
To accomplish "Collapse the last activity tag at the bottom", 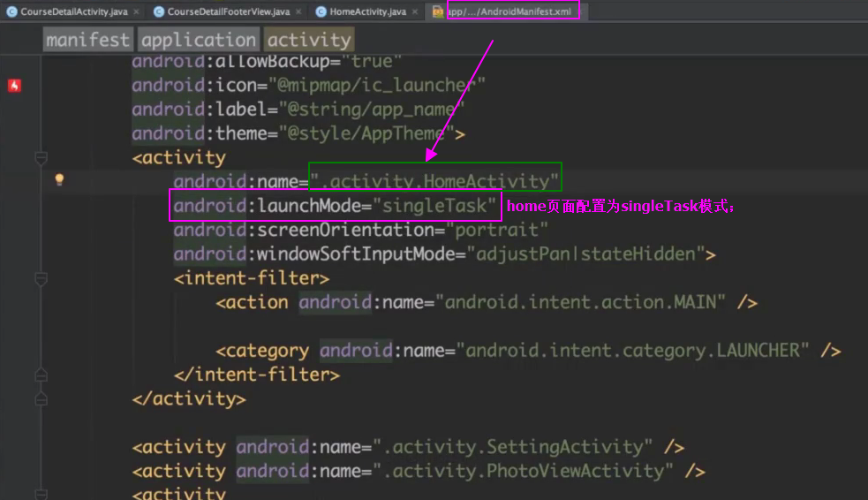I will click(41, 494).
